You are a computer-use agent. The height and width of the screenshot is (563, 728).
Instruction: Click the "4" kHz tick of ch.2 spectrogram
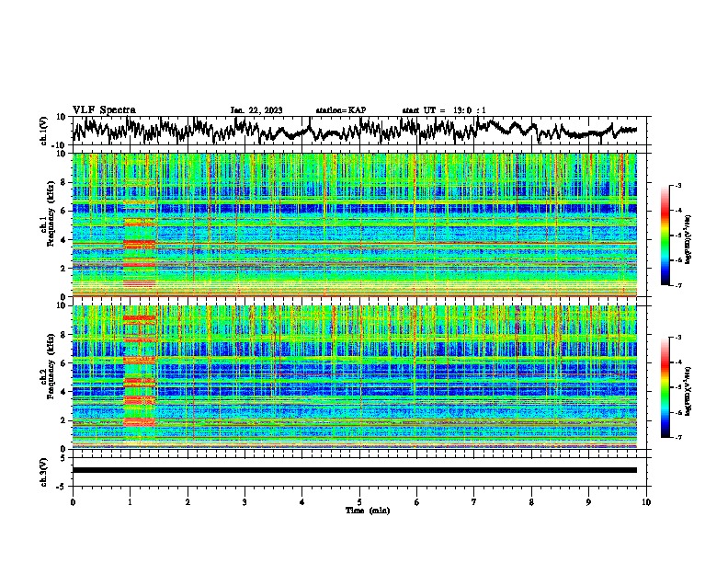pyautogui.click(x=64, y=392)
